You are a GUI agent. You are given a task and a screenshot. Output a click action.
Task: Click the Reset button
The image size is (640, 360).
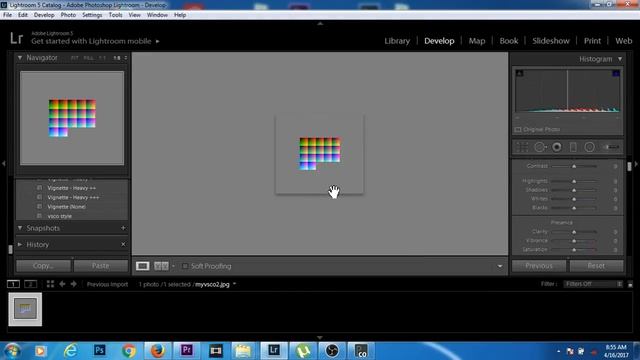[x=596, y=266]
